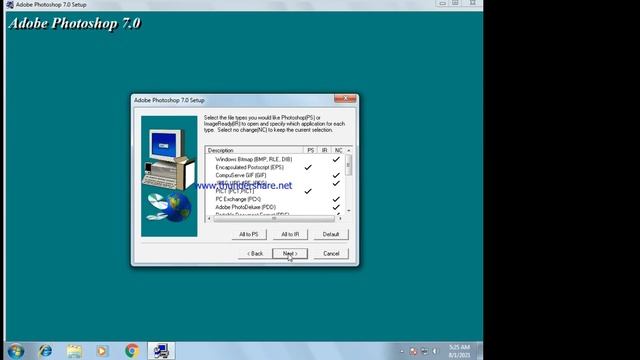This screenshot has width=640, height=360.
Task: Click the horizontal scroll left arrow
Action: (209, 218)
